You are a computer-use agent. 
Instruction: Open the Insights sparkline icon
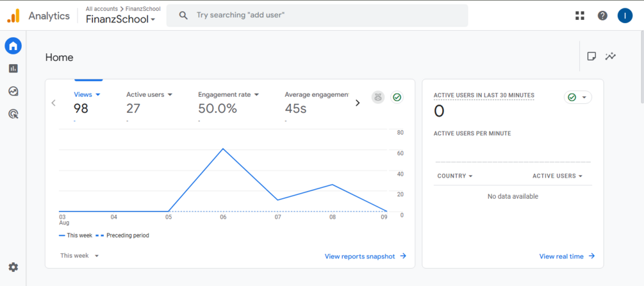click(611, 56)
